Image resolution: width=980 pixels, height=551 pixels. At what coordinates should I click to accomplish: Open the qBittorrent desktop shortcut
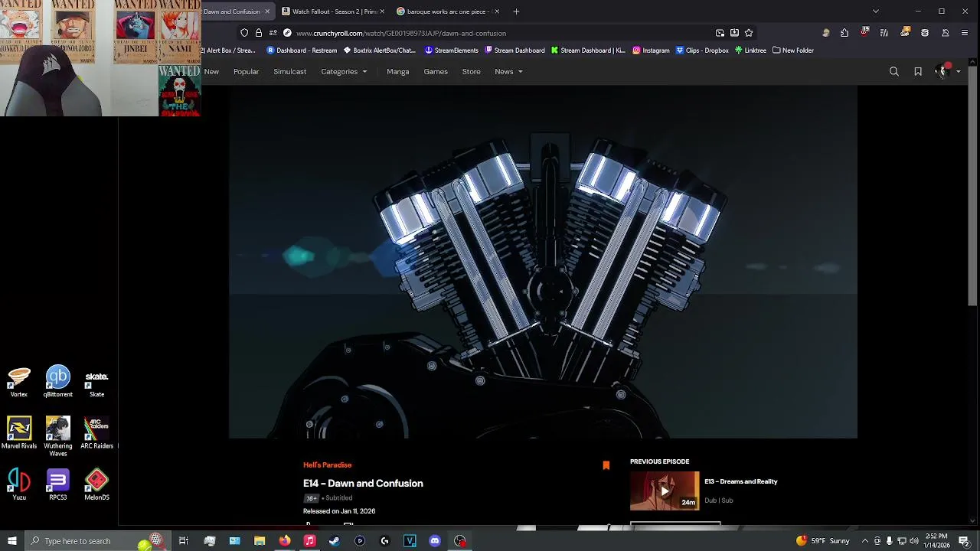[58, 382]
